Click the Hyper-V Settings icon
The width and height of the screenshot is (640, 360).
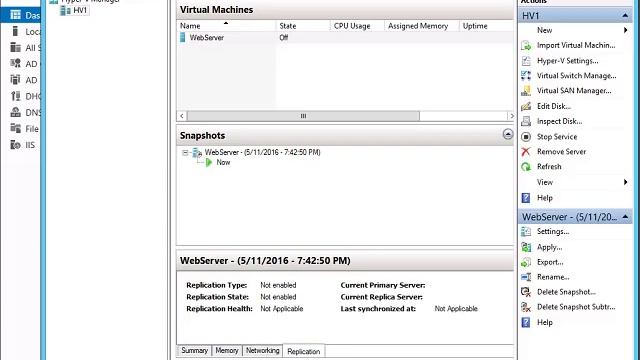pos(526,61)
